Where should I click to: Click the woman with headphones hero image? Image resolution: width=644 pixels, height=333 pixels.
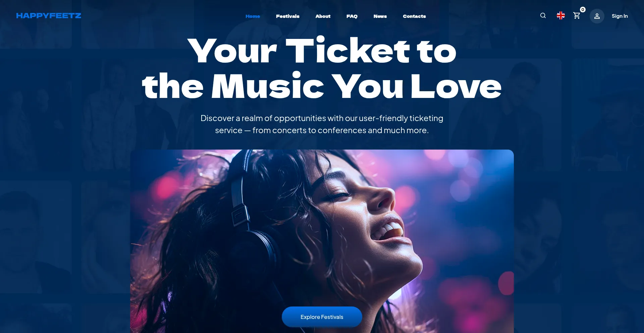[x=322, y=241]
